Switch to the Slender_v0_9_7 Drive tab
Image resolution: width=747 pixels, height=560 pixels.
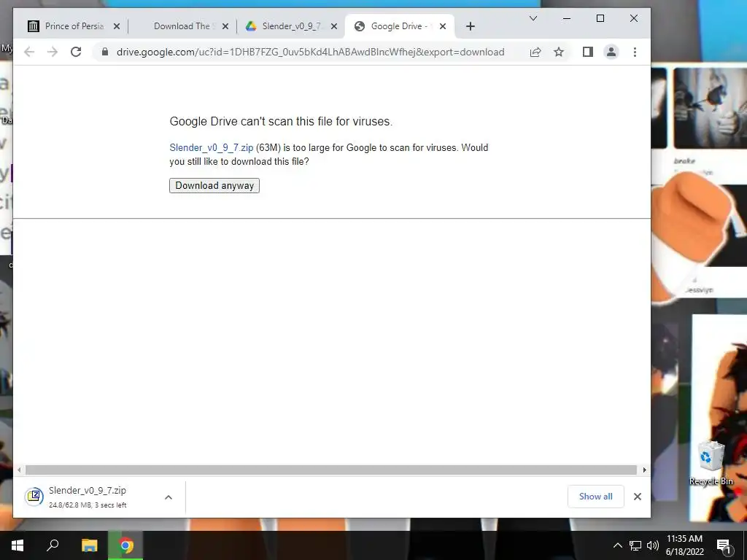click(x=293, y=26)
